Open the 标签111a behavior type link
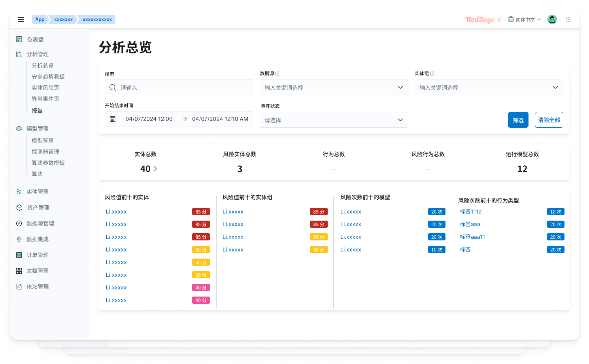Viewport: 589px width, 364px height. (470, 212)
